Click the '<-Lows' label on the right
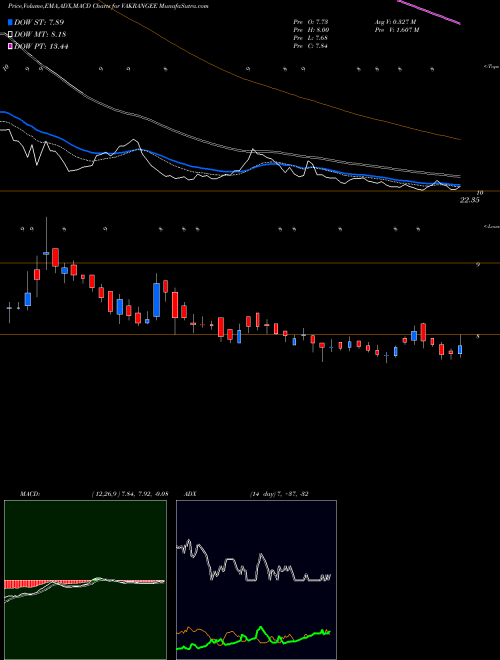 click(x=491, y=226)
